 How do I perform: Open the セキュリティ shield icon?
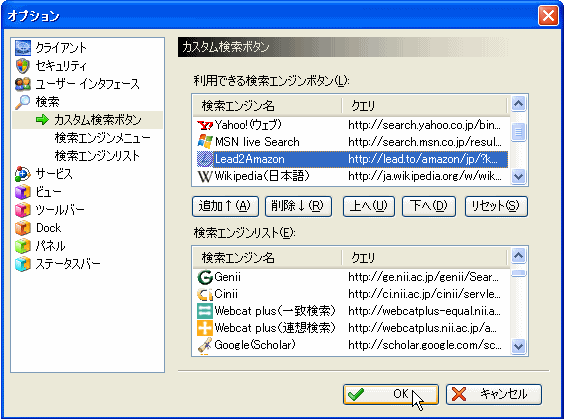[23, 66]
